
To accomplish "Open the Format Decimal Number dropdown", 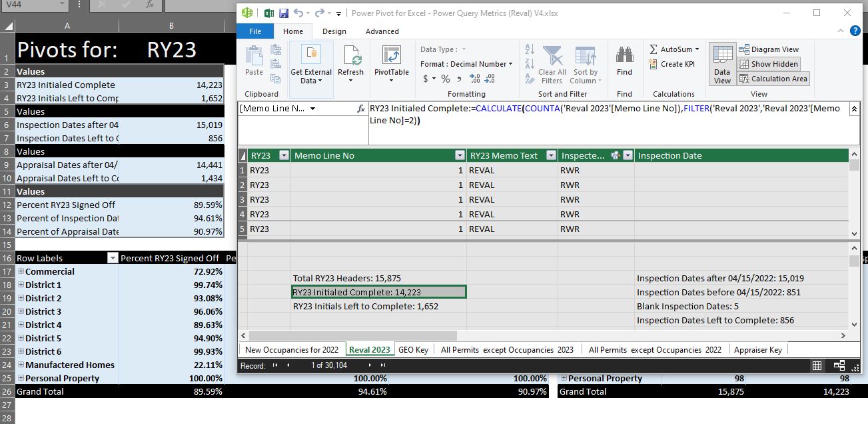I will pyautogui.click(x=466, y=64).
